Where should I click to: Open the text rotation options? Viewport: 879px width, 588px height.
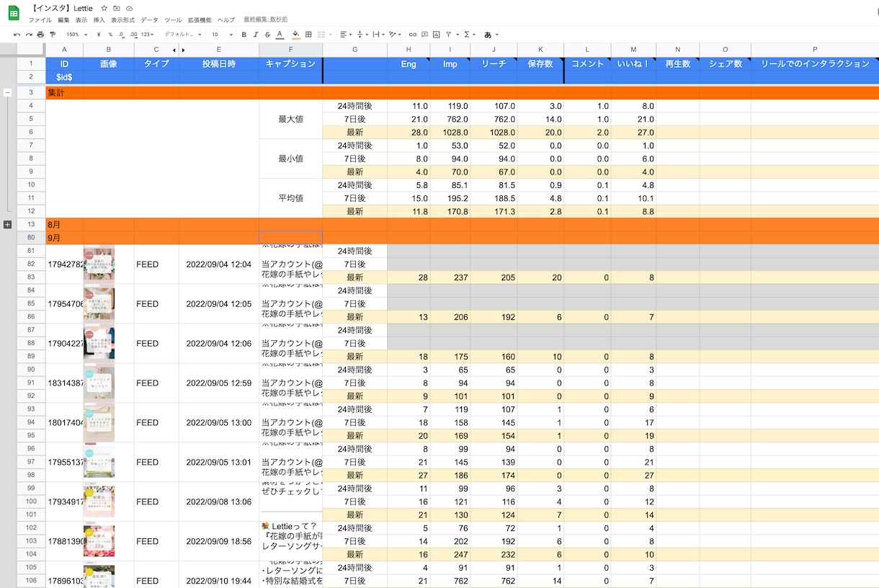pos(395,34)
